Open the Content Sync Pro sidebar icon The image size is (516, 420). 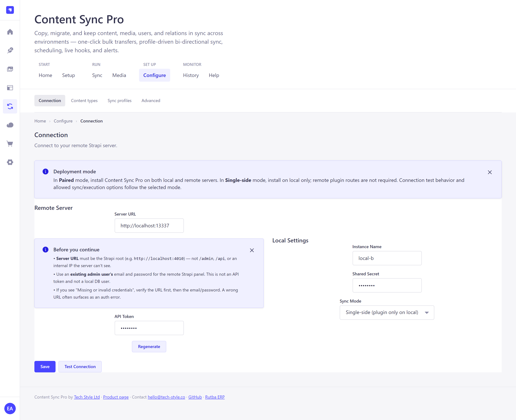pyautogui.click(x=10, y=107)
